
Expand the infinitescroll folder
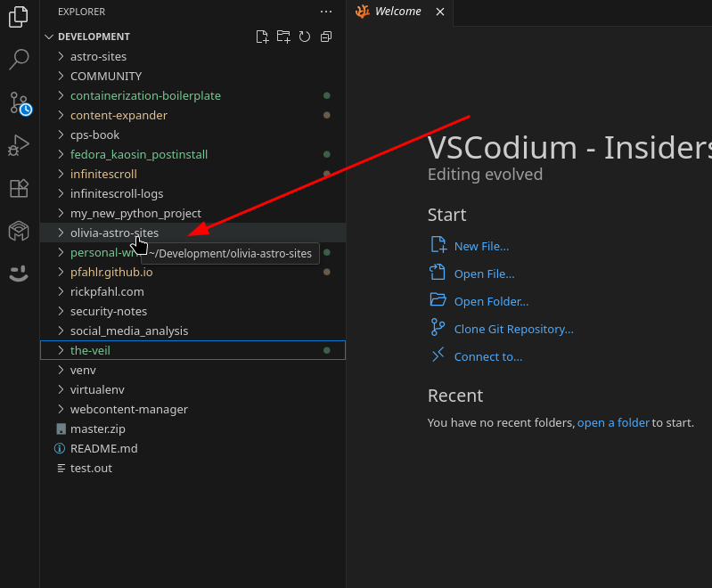click(193, 174)
